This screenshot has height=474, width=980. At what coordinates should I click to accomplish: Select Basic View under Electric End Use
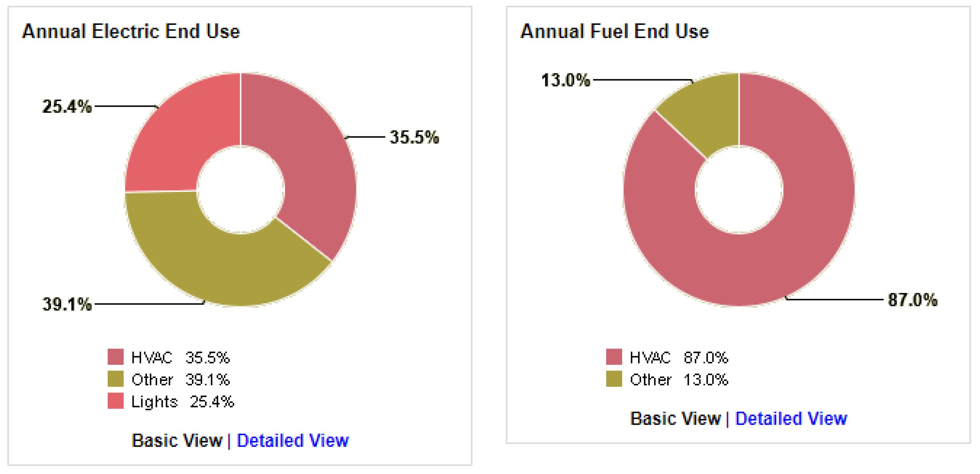[x=177, y=441]
